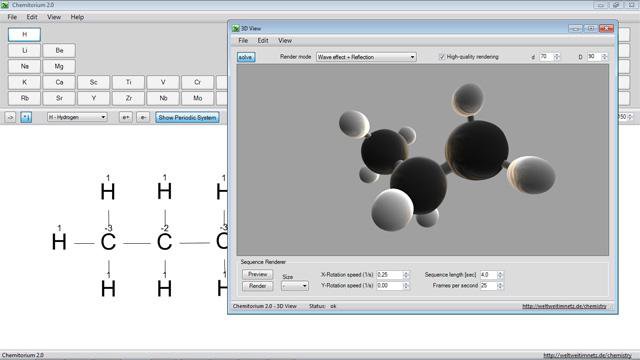
Task: Select the Y element button
Action: 94,98
